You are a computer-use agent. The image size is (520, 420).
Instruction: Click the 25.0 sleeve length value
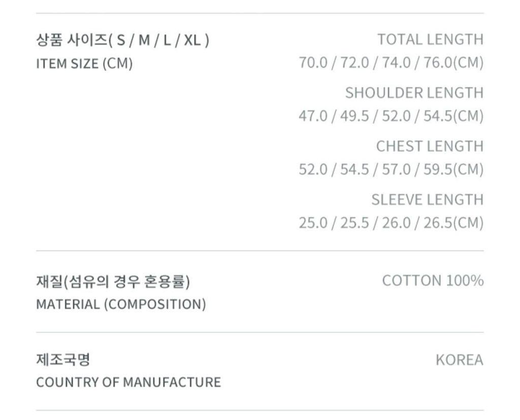click(x=313, y=223)
